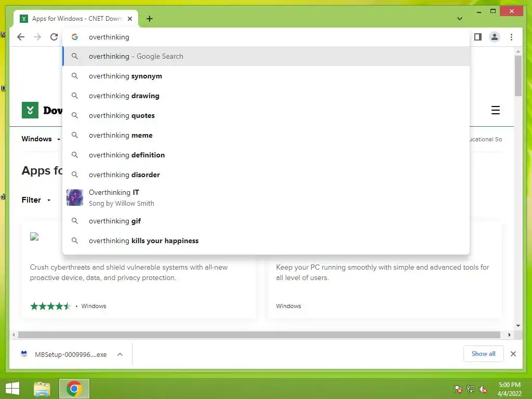This screenshot has width=532, height=399.
Task: Click the scroll down arrow of vertical scrollbar
Action: pyautogui.click(x=518, y=326)
